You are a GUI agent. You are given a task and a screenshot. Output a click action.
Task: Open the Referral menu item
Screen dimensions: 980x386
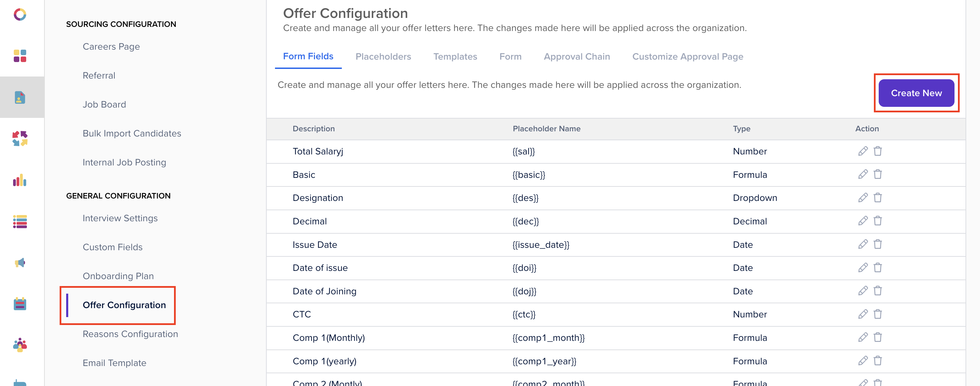click(99, 75)
